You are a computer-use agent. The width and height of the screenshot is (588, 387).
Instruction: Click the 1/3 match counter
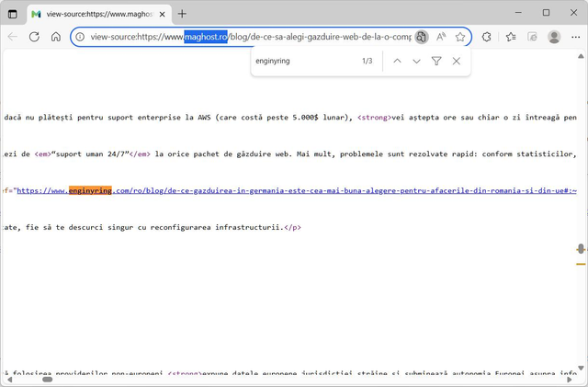pyautogui.click(x=367, y=61)
